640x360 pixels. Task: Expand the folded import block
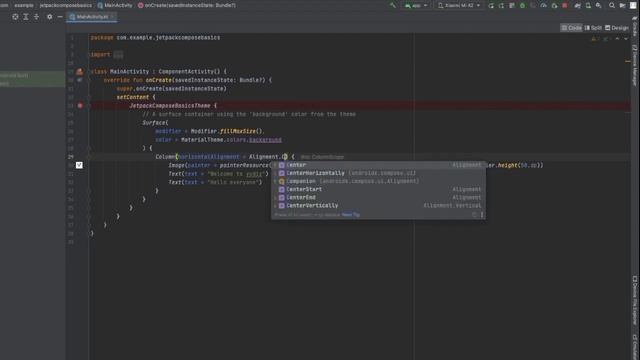[x=118, y=55]
